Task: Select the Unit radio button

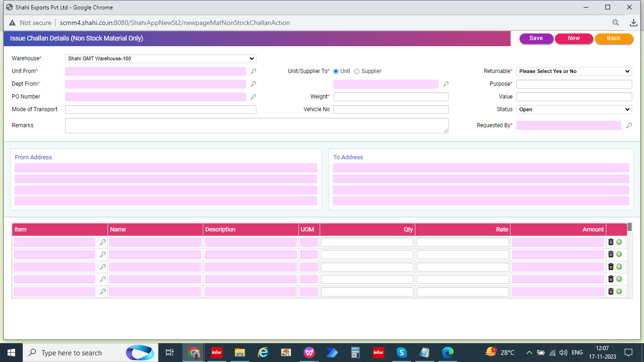Action: (x=336, y=71)
